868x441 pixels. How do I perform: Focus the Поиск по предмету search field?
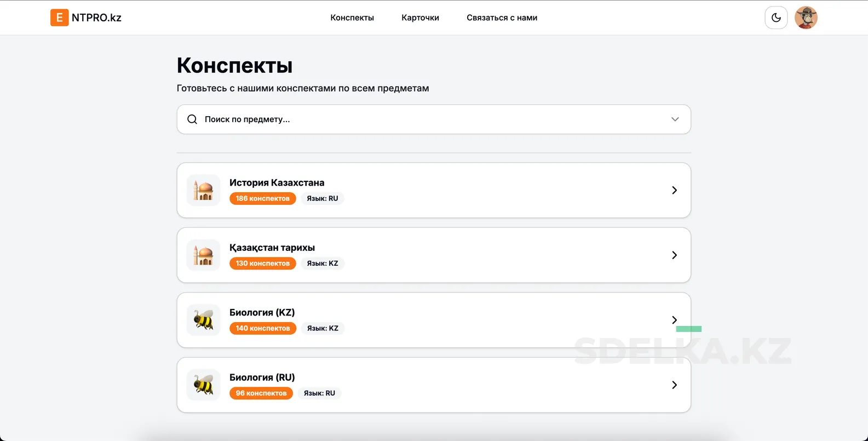[434, 119]
